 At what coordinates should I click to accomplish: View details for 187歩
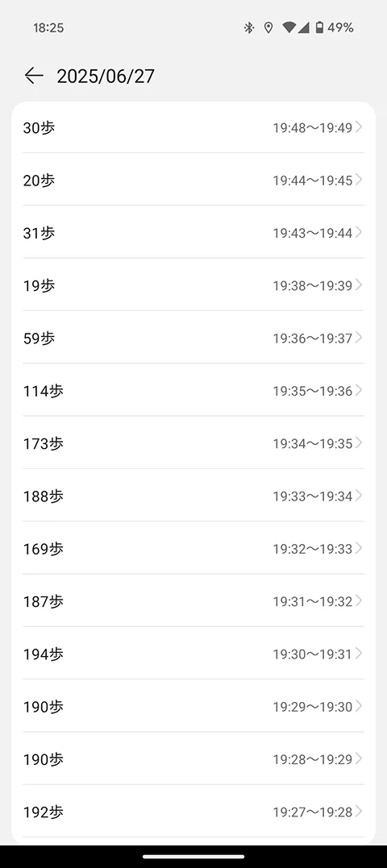[x=193, y=600]
